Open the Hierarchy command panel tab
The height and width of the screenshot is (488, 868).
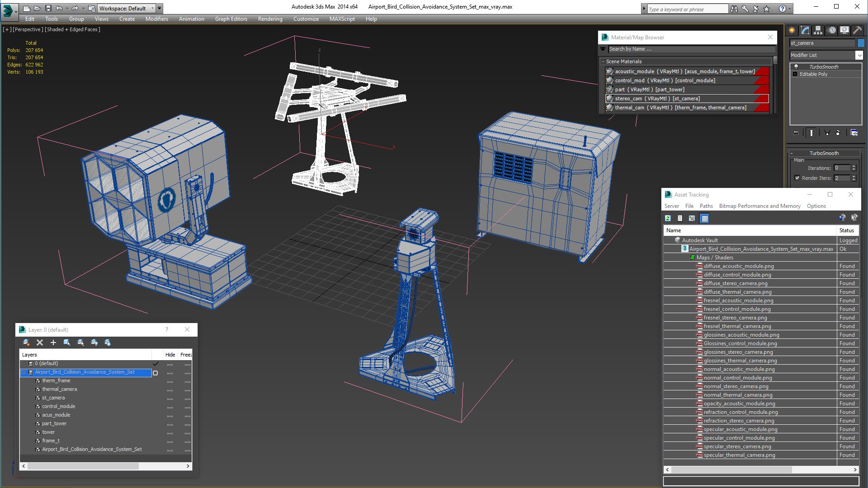(818, 30)
